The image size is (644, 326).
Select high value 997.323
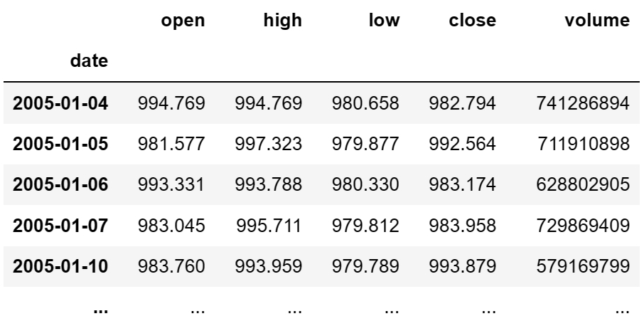coord(268,144)
